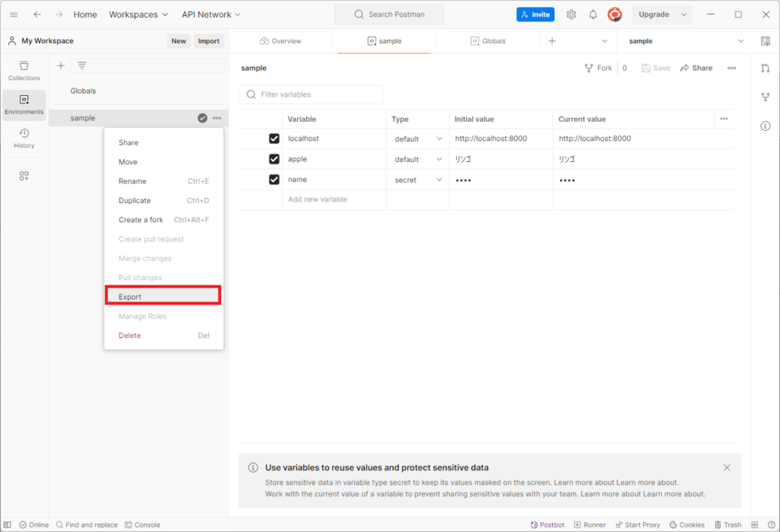Image resolution: width=780 pixels, height=532 pixels.
Task: Open History in the sidebar
Action: (24, 139)
